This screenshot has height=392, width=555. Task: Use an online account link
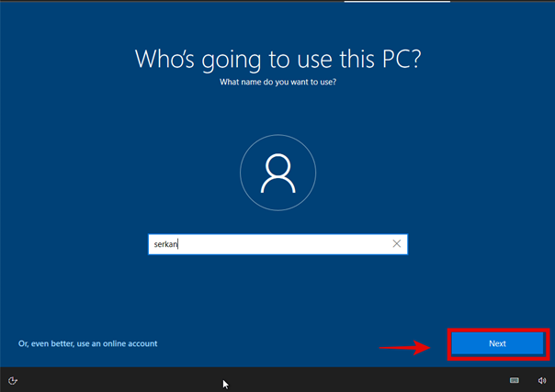coord(88,343)
